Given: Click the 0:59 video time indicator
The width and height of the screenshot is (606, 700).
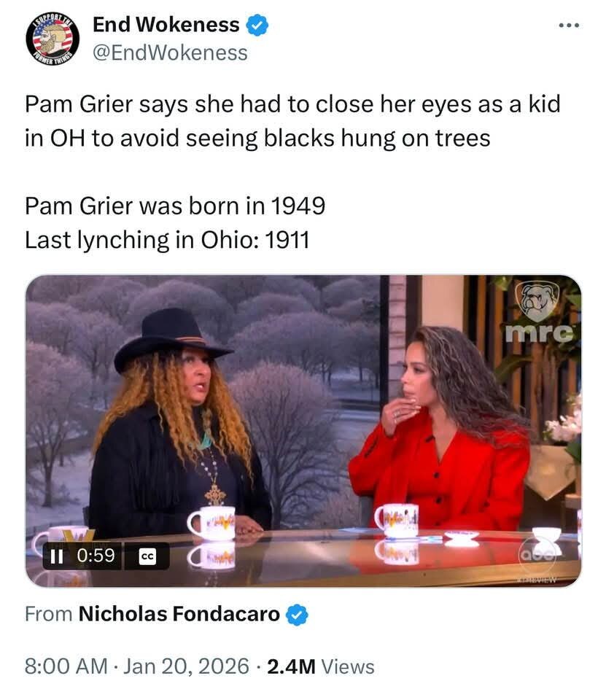Looking at the screenshot, I should coord(96,556).
